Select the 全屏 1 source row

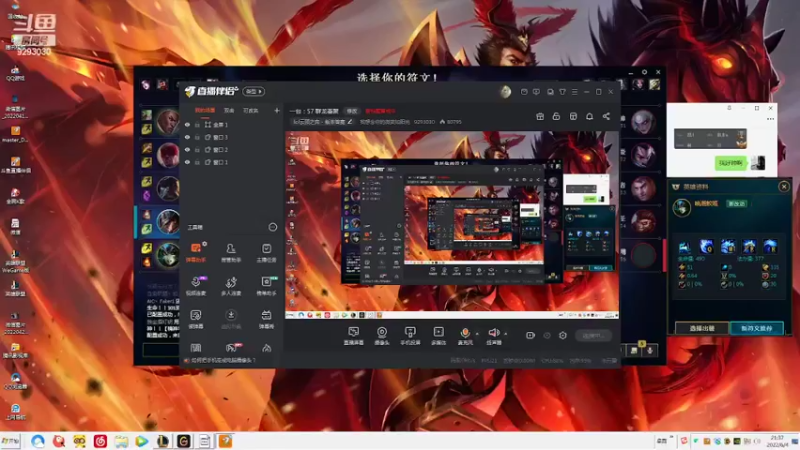pyautogui.click(x=232, y=124)
